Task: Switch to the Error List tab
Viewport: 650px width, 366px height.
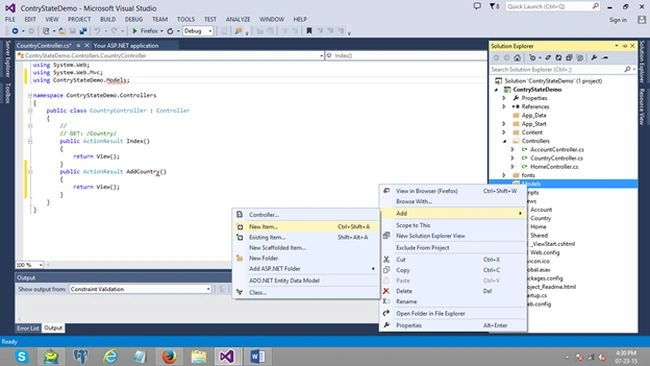Action: (x=28, y=328)
